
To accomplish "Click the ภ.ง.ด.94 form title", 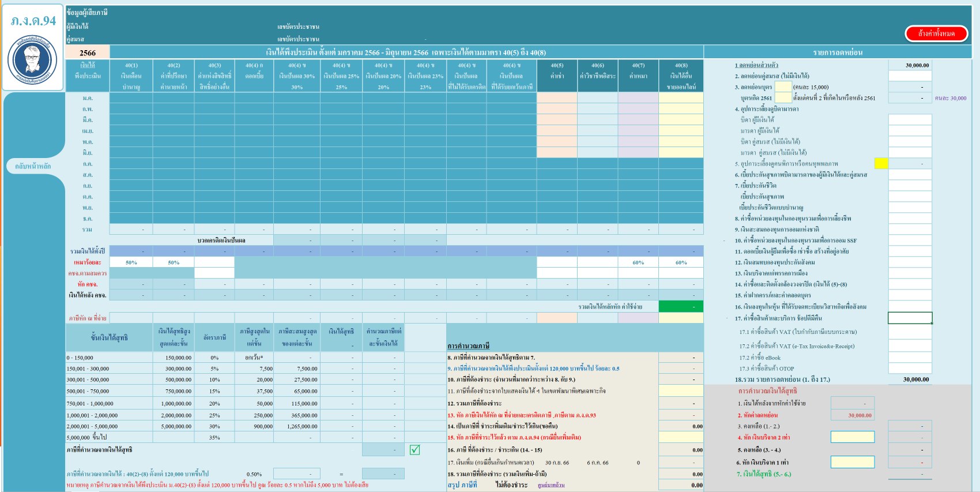I will point(33,21).
